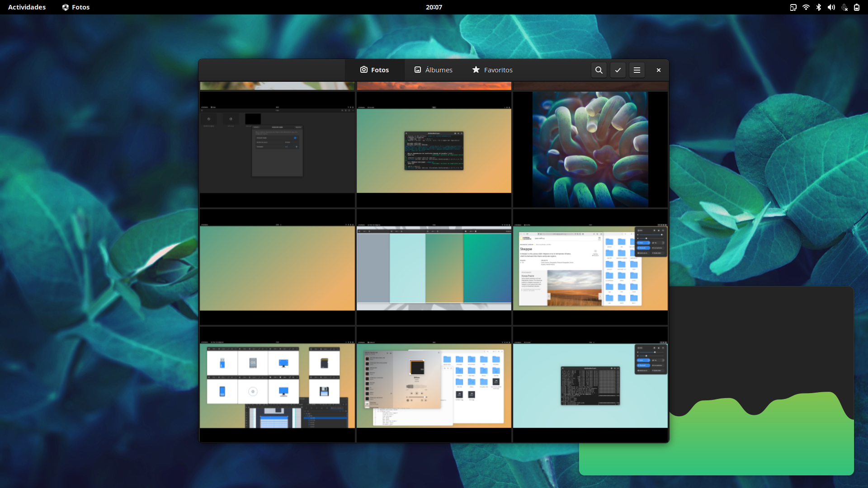This screenshot has width=868, height=488.
Task: Open the Steppe web page screenshot thumbnail
Action: [x=590, y=267]
